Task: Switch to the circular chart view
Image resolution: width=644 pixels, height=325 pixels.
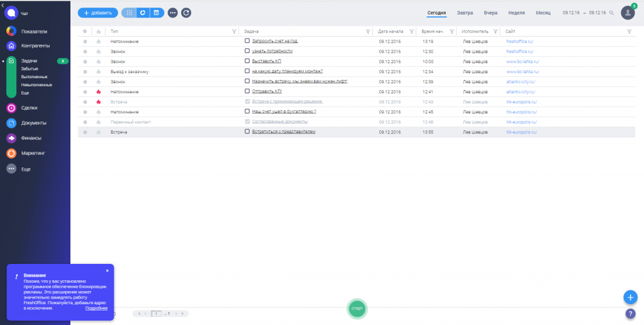Action: [143, 13]
